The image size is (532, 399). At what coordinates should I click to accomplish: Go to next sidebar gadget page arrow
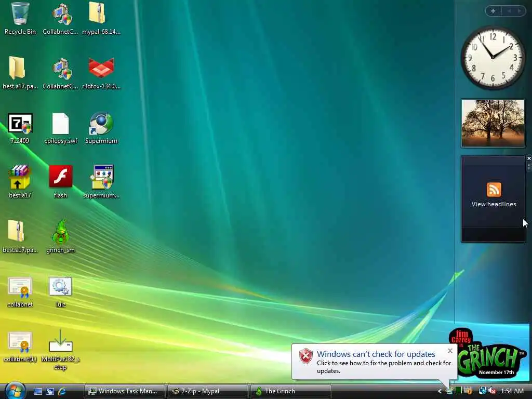520,11
